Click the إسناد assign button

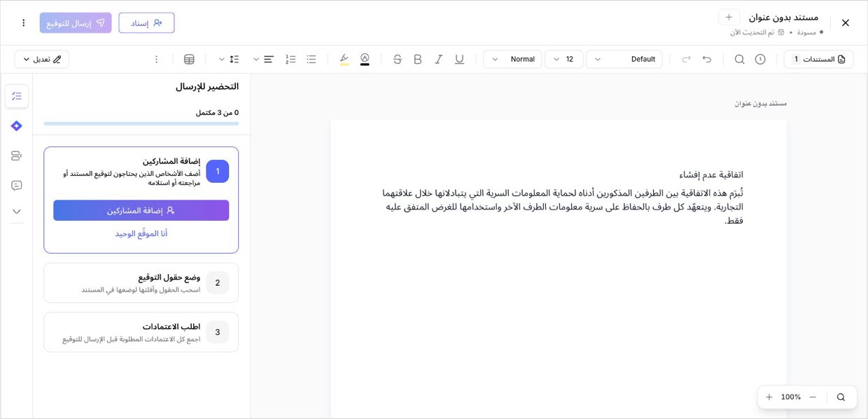click(x=146, y=23)
